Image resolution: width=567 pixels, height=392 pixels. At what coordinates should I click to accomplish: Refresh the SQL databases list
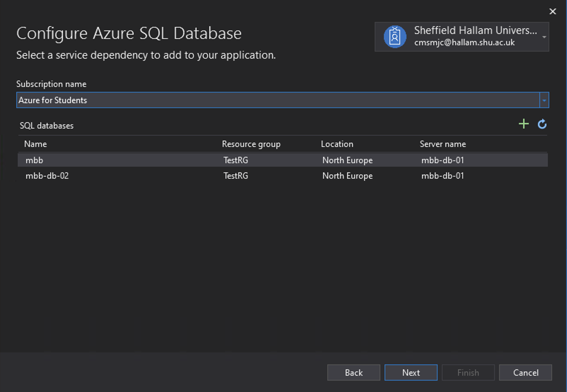coord(542,124)
